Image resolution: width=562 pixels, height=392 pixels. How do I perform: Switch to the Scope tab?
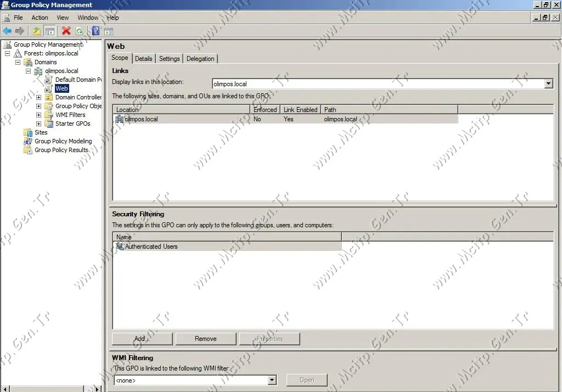(x=120, y=58)
